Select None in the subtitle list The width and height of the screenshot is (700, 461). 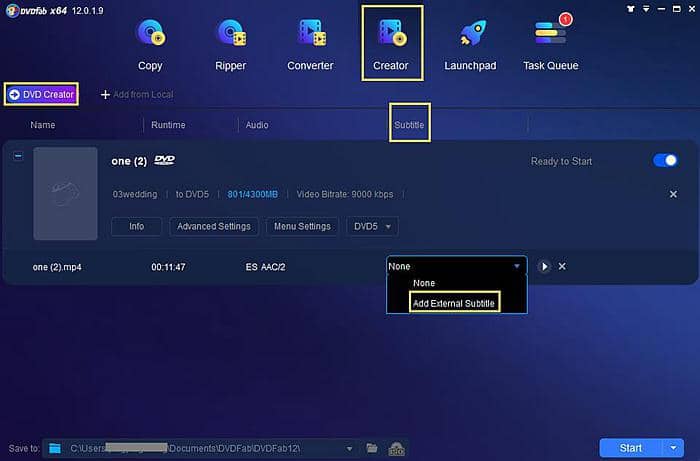[424, 283]
